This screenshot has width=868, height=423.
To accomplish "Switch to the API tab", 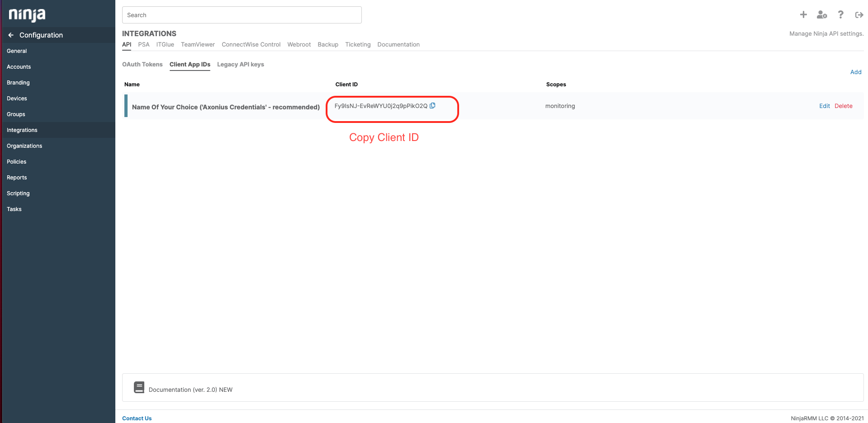I will coord(127,44).
